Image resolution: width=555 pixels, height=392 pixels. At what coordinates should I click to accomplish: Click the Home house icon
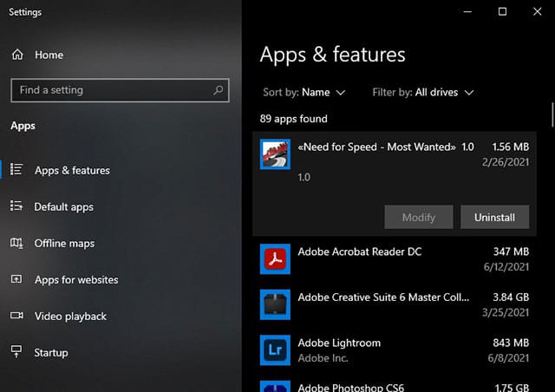(x=17, y=55)
